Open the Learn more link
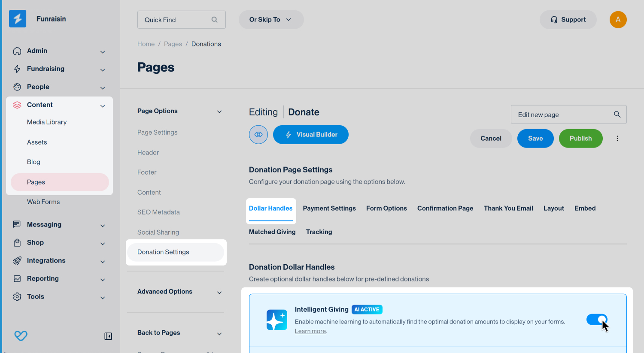644x353 pixels. tap(310, 331)
